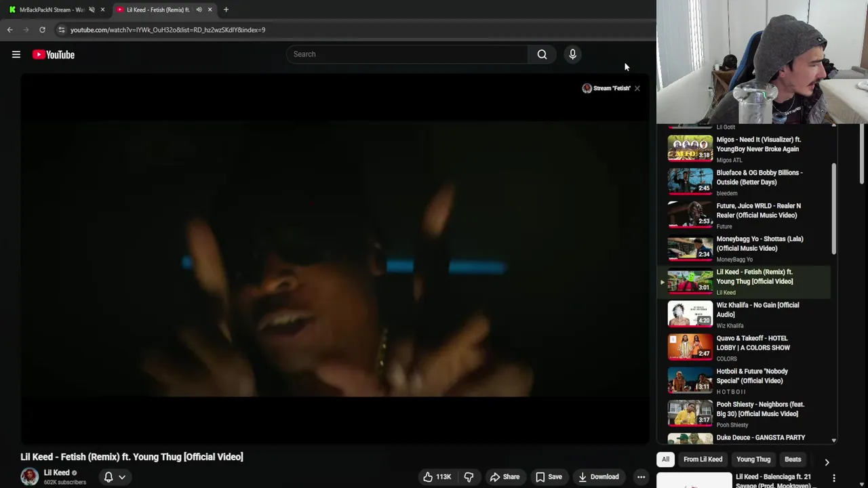Reload the page with the refresh icon

click(x=42, y=30)
